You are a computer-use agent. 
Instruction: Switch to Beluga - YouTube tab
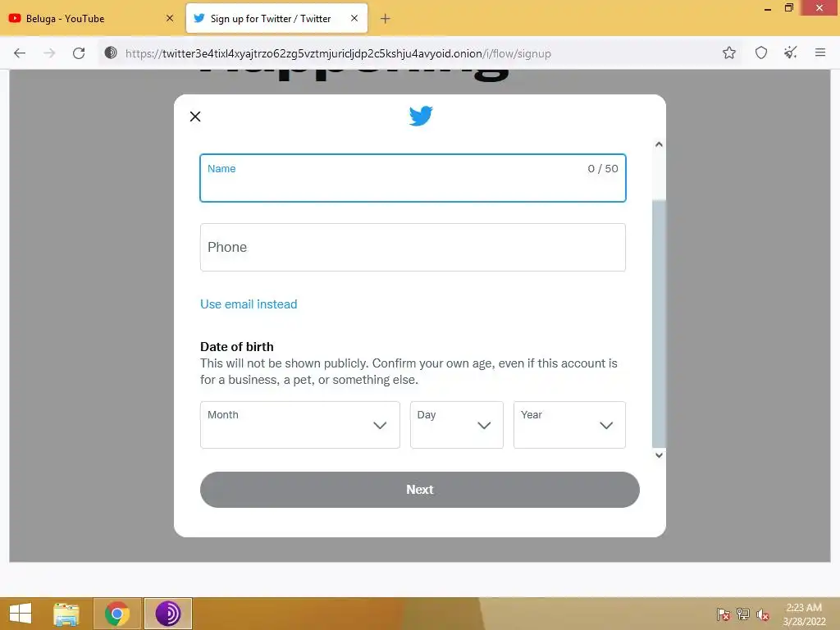tap(91, 18)
